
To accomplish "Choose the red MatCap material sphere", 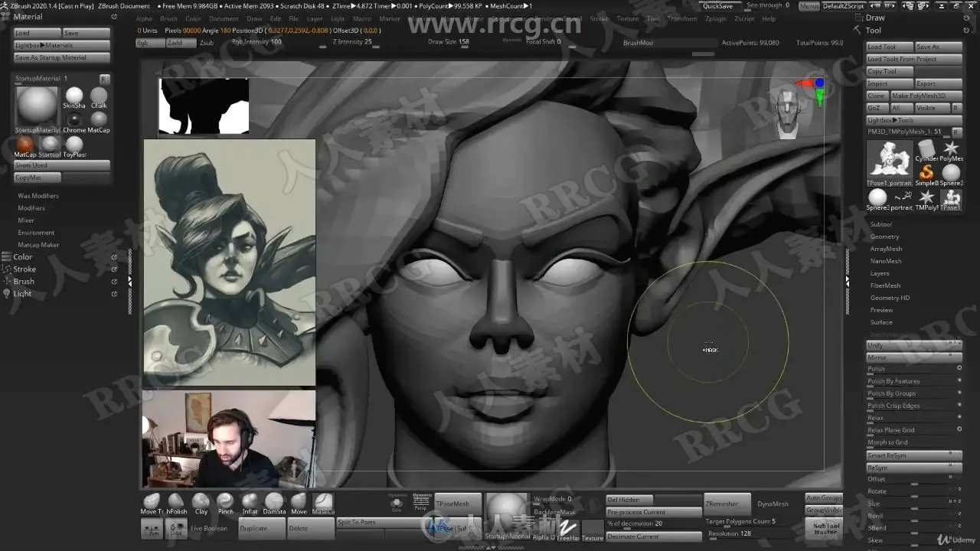I will click(25, 146).
